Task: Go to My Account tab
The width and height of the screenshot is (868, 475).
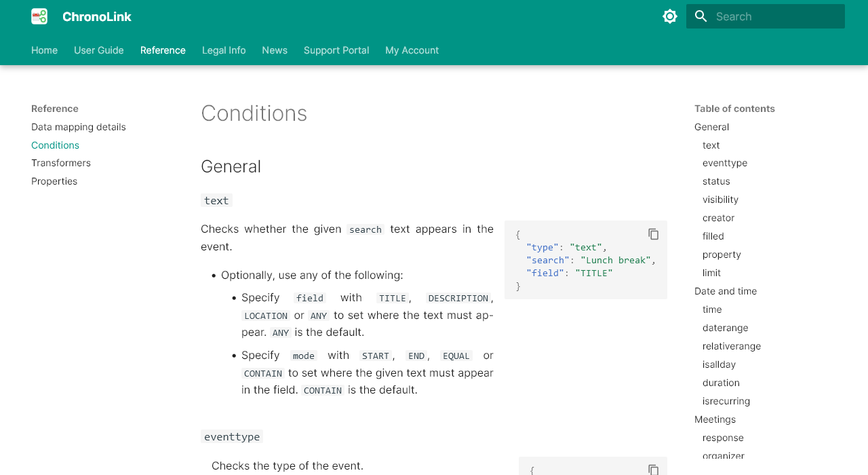Action: 412,50
